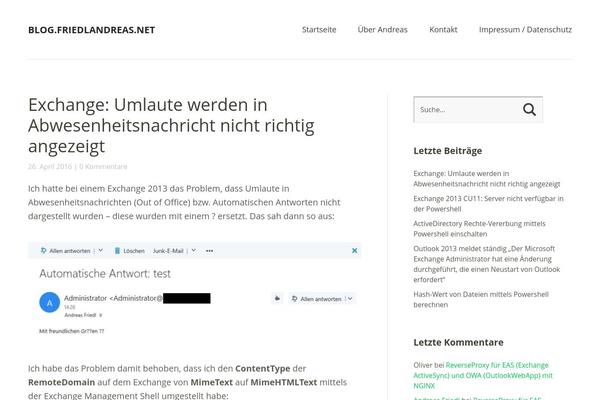Open recent post 'Exchange 2013 CU11: Server nicht verfügbar'
The width and height of the screenshot is (600, 400).
pyautogui.click(x=488, y=204)
